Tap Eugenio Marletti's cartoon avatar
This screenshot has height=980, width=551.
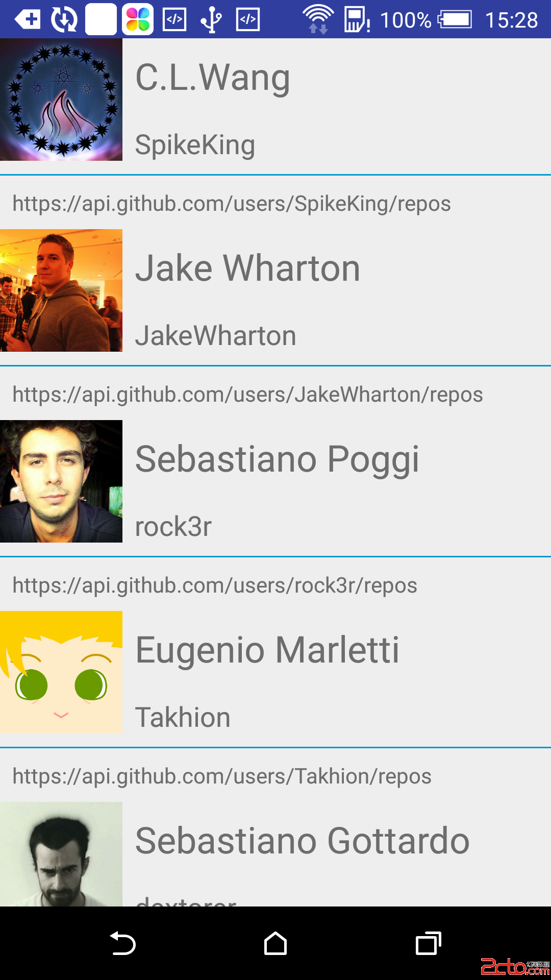tap(61, 672)
